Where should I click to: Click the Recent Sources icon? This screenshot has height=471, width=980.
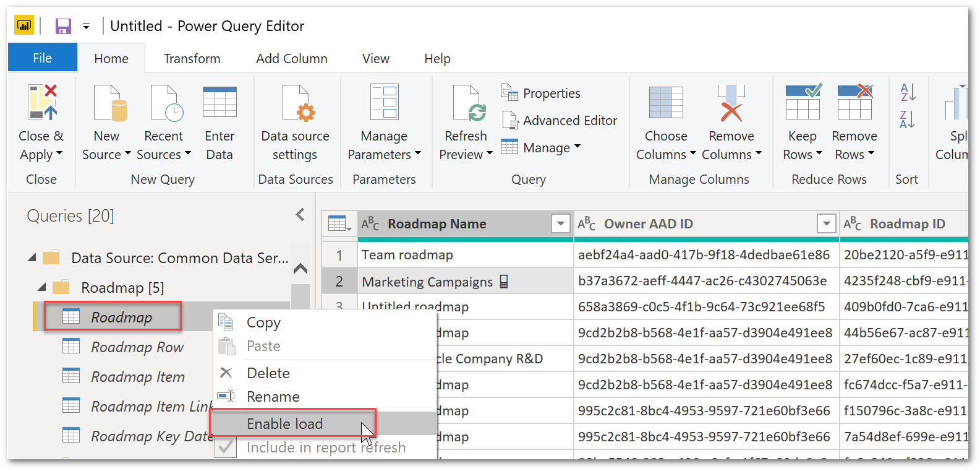166,103
